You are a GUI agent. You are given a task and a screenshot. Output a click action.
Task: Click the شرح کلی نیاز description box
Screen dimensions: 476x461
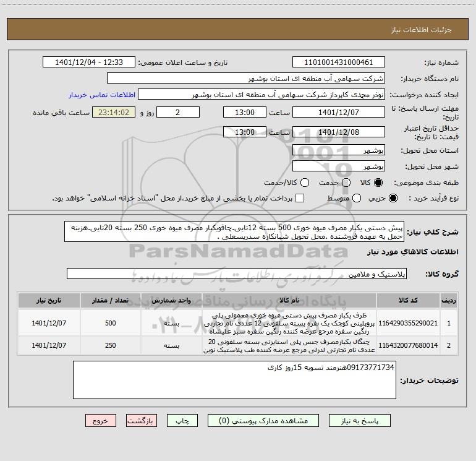[x=234, y=231]
